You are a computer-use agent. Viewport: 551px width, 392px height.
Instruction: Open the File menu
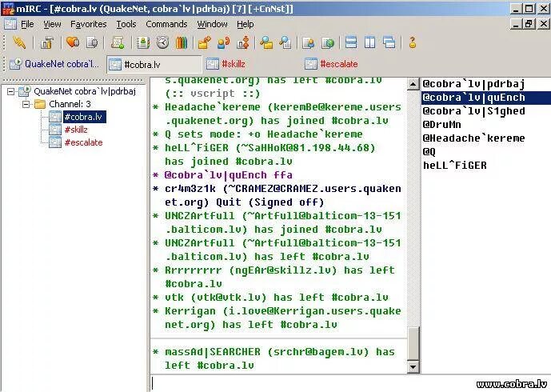[27, 24]
